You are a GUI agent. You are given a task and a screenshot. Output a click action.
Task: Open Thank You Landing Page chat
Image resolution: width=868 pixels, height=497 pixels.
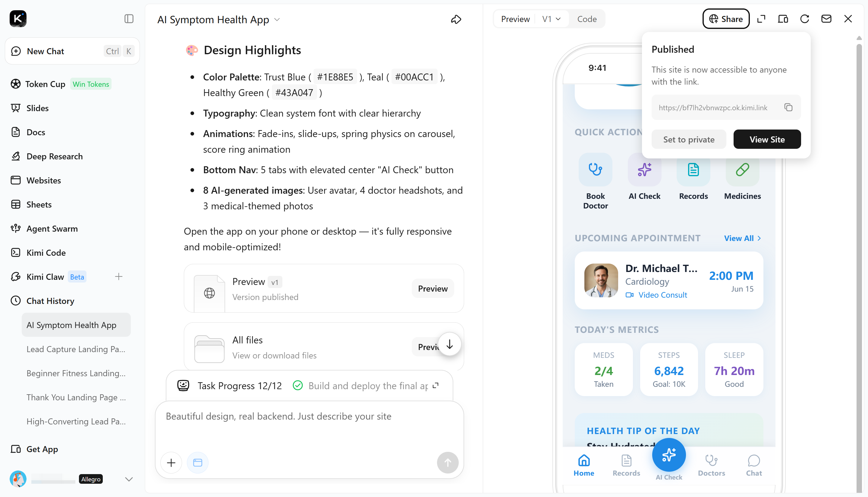point(76,397)
